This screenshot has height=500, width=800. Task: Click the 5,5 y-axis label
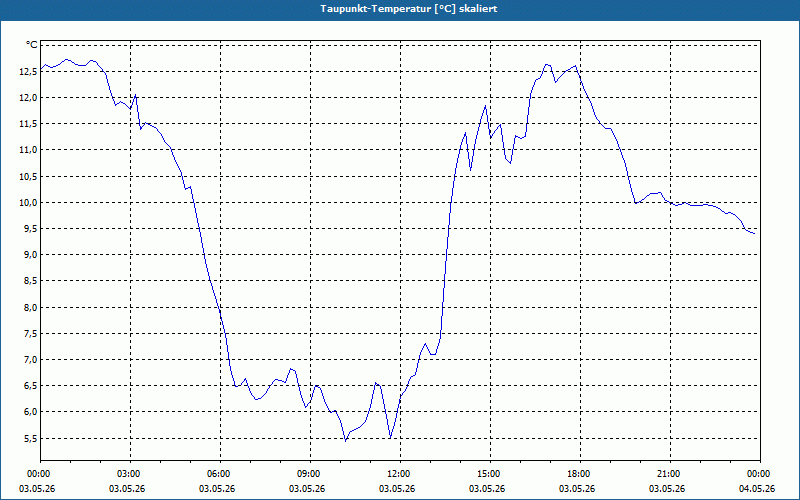point(30,438)
